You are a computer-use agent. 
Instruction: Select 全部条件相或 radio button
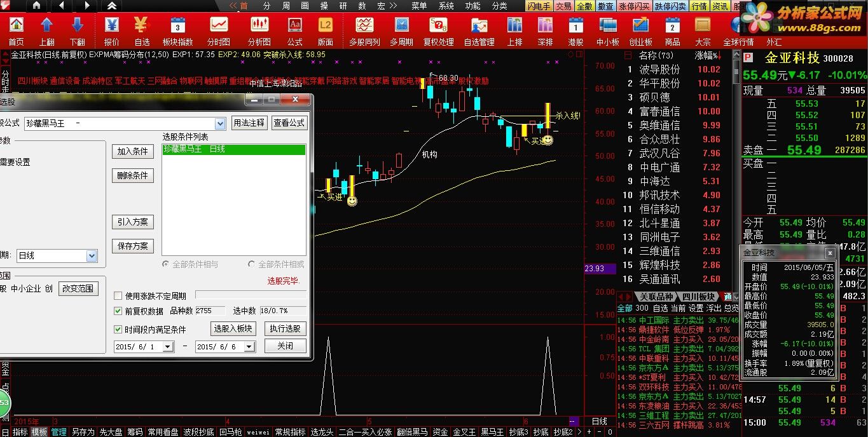click(252, 264)
